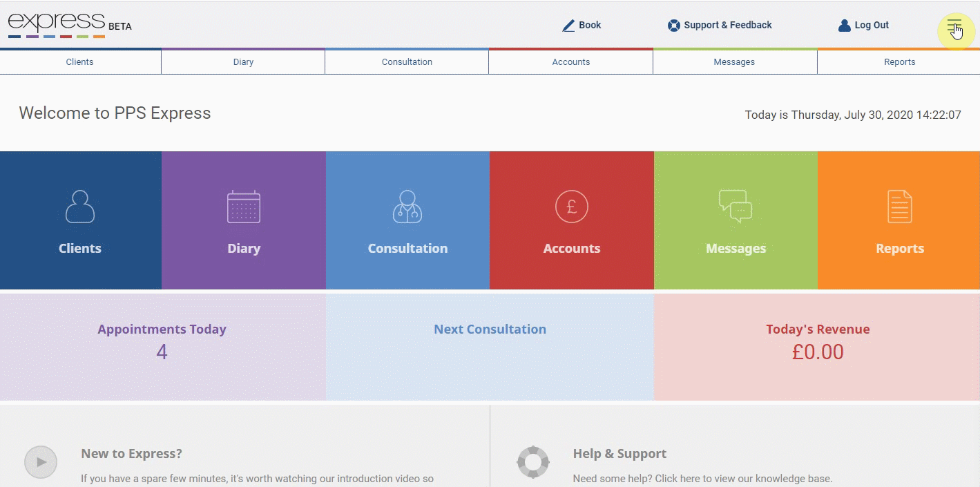
Task: Select the Consultation tile label
Action: (x=407, y=249)
